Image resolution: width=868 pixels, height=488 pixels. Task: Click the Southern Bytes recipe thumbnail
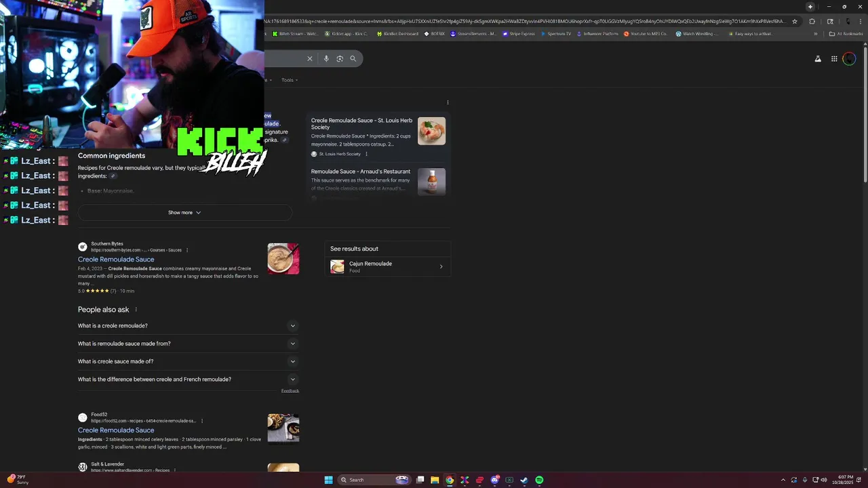[x=283, y=259]
